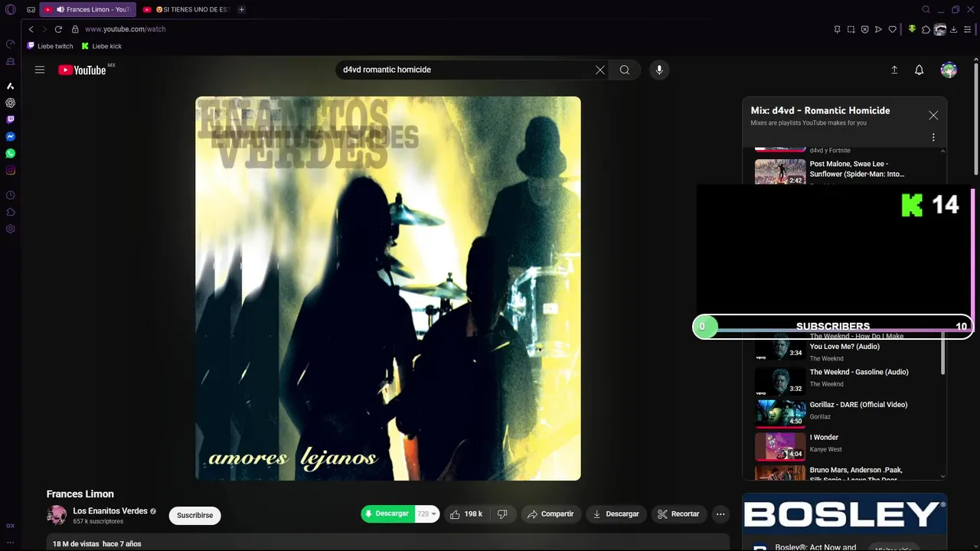This screenshot has width=980, height=551.
Task: Open a new browser tab
Action: 241,9
